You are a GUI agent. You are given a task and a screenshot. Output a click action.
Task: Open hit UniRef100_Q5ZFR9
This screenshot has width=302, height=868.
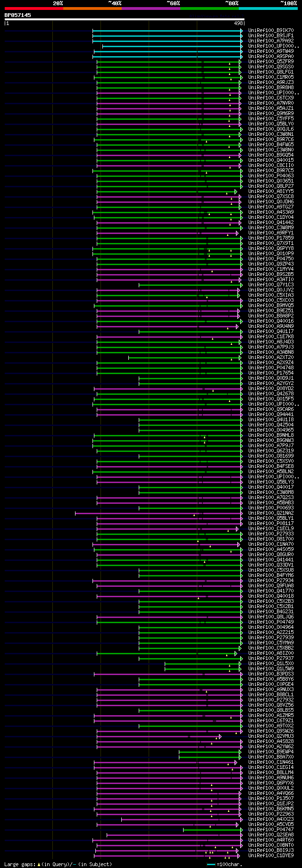tap(271, 62)
